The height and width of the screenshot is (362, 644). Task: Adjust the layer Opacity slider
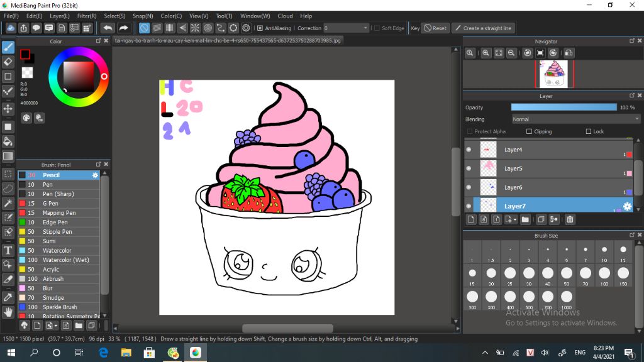(564, 107)
